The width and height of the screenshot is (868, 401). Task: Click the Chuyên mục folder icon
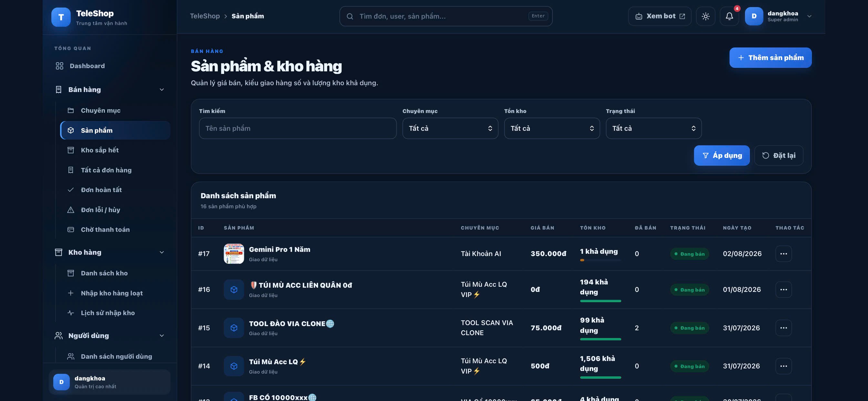point(70,110)
